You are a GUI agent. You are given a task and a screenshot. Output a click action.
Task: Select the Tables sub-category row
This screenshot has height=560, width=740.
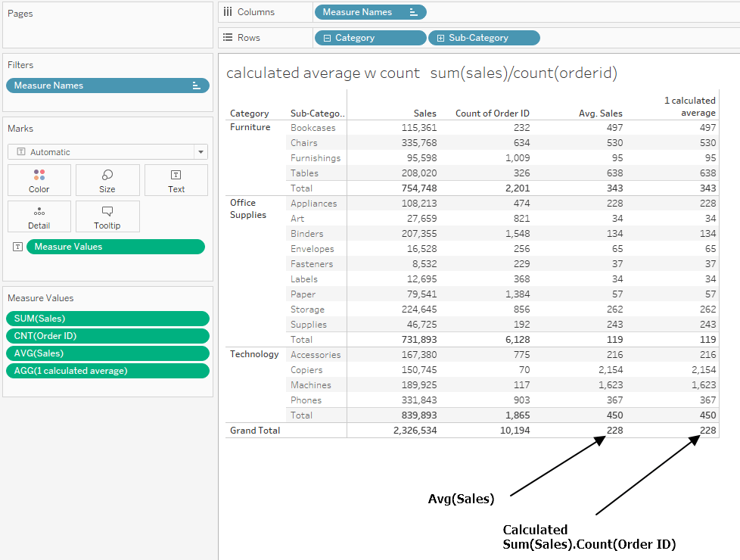(x=304, y=173)
